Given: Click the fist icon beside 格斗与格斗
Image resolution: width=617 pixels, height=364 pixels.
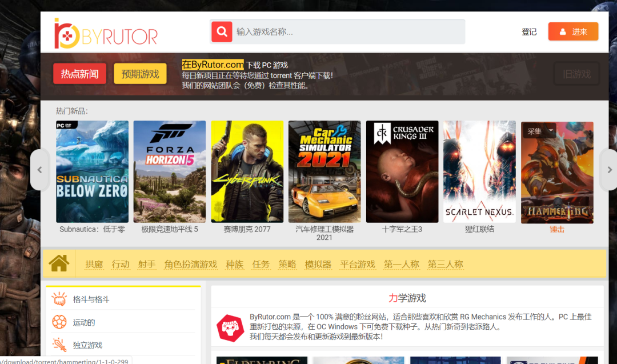Looking at the screenshot, I should tap(59, 299).
